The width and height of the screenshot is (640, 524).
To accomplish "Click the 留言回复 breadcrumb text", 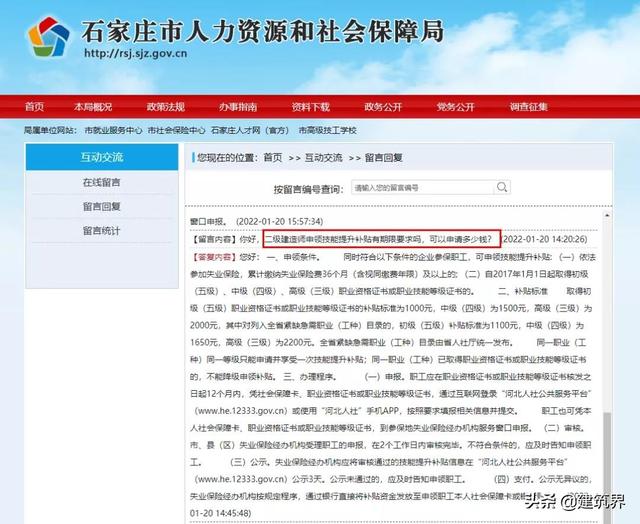I will [x=383, y=158].
